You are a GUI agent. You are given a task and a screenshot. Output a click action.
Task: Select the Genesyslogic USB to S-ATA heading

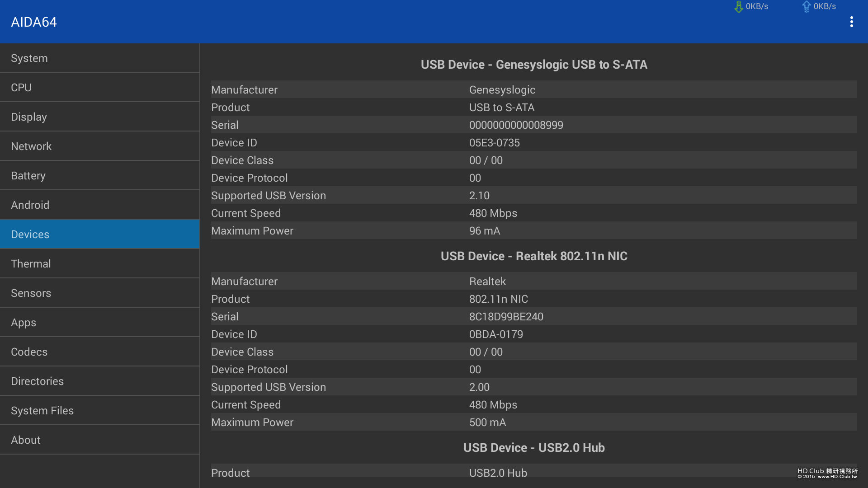point(534,65)
